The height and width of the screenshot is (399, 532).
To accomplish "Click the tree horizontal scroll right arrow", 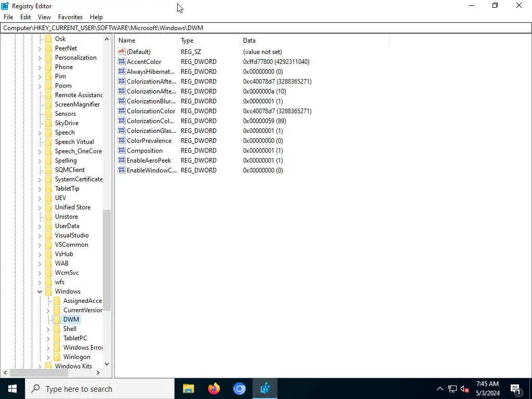I will 98,373.
